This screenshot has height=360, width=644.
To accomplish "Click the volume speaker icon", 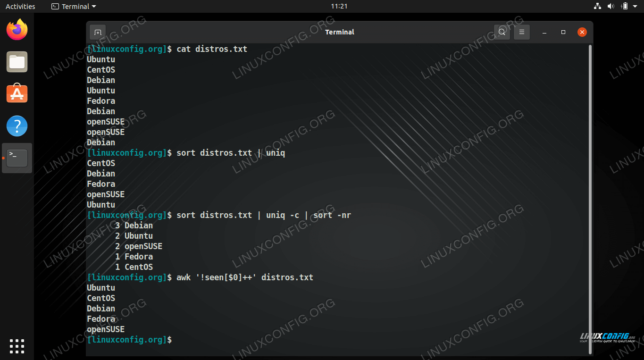I will (x=611, y=6).
